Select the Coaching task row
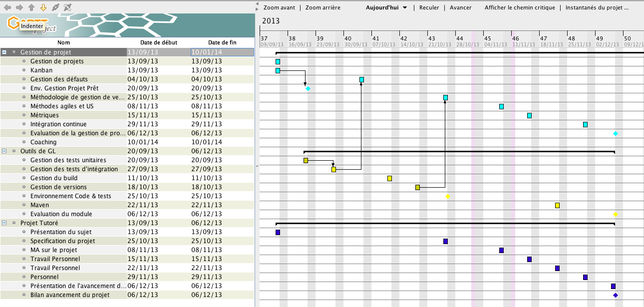 pos(43,142)
